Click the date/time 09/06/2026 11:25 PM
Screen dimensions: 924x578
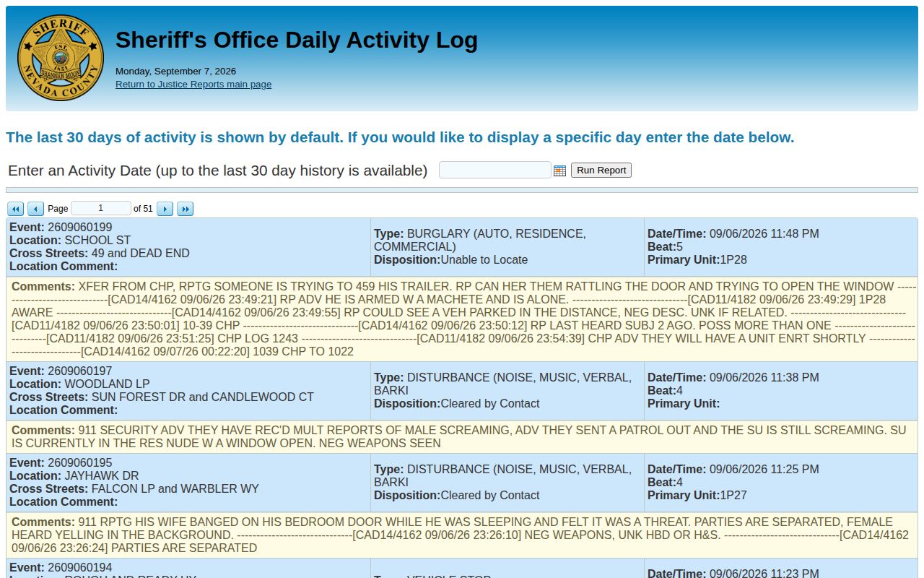click(764, 470)
